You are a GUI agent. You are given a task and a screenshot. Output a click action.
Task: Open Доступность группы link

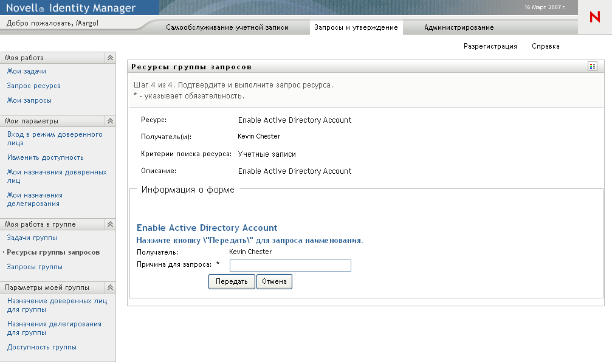click(x=42, y=347)
